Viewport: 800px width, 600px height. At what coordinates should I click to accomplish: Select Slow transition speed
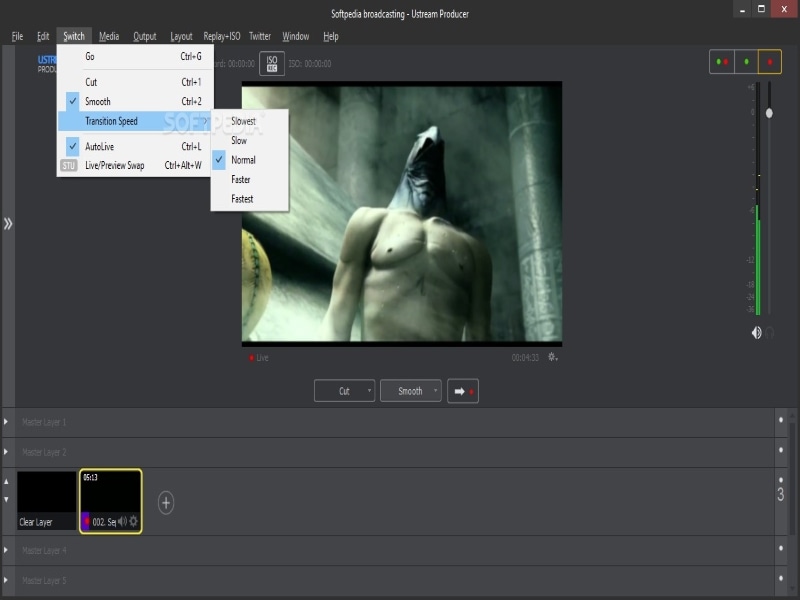(249, 140)
